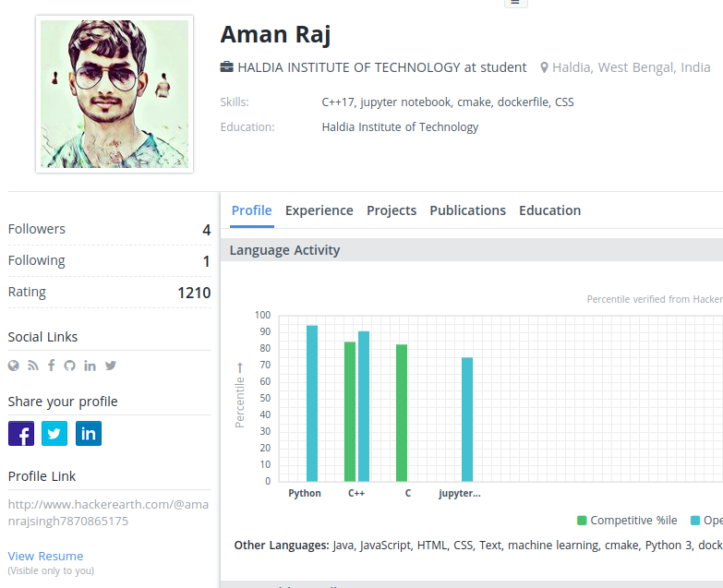Viewport: 723px width, 588px height.
Task: Click the Social Links heading
Action: [42, 337]
